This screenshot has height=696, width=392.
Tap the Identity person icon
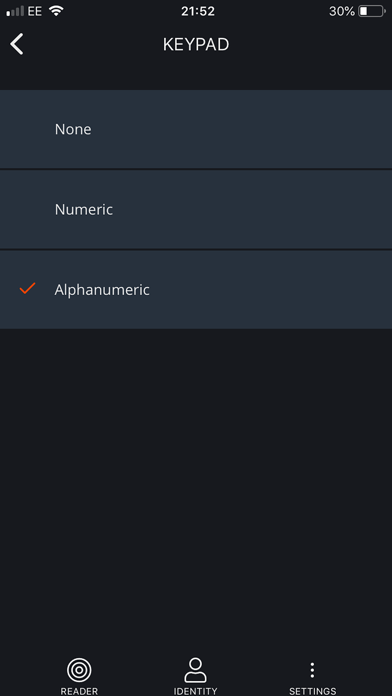pyautogui.click(x=195, y=670)
